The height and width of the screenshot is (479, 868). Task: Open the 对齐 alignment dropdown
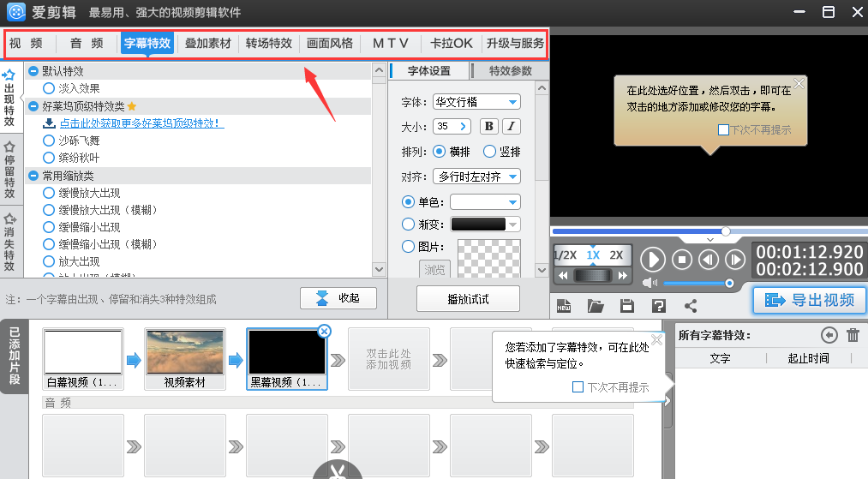[476, 177]
